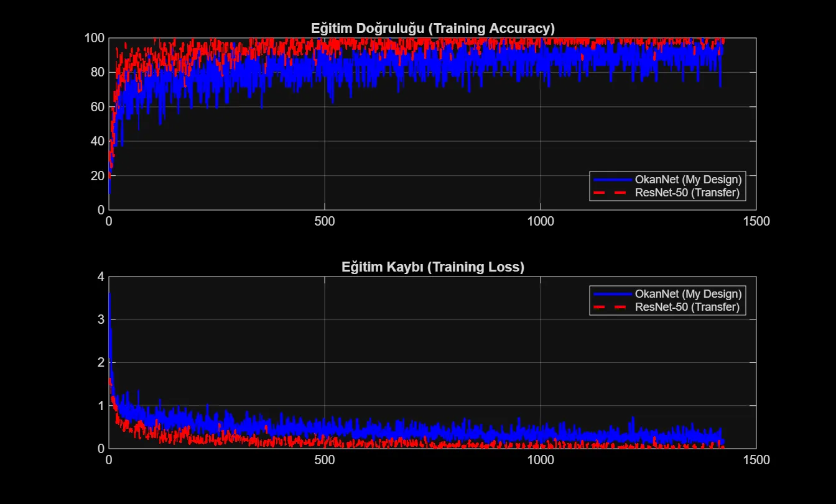
Task: Click blue line sample in loss legend
Action: (612, 294)
